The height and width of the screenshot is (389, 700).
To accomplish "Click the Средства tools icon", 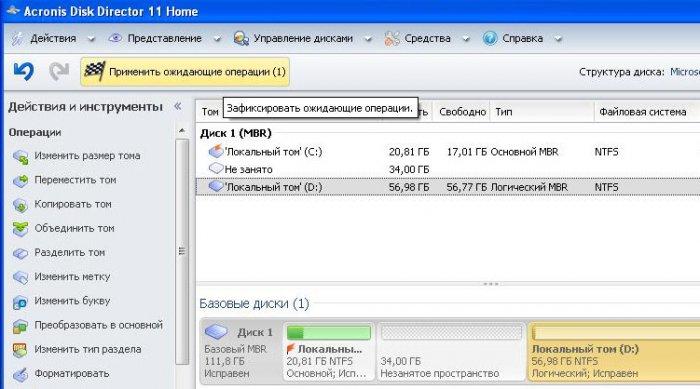I will point(392,38).
